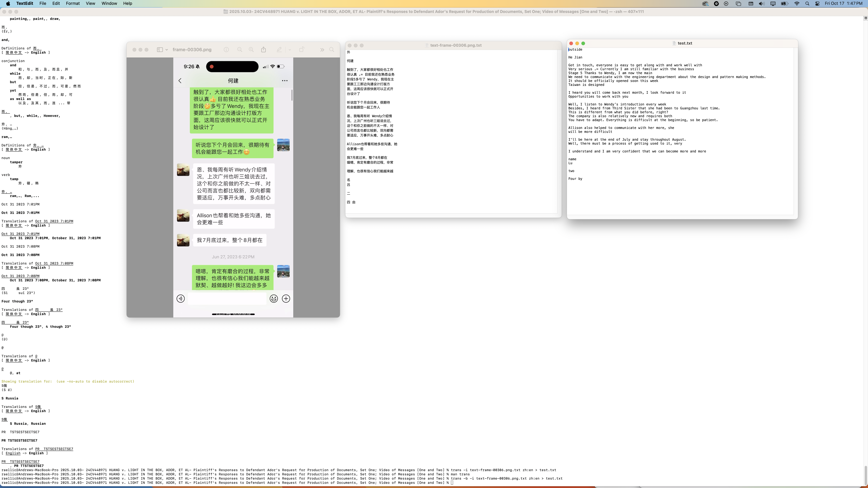Toggle the Preview markup pencil tool
868x488 pixels.
[279, 50]
